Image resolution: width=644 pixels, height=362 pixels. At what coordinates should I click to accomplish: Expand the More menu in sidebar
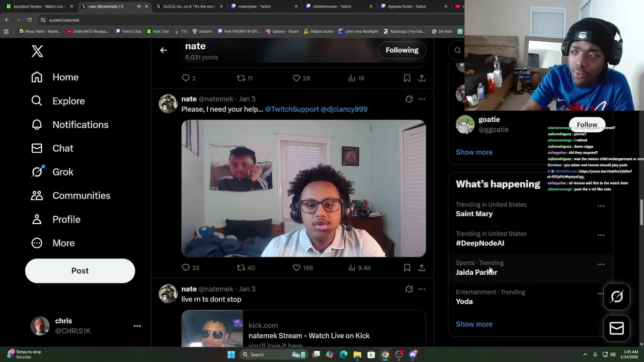(x=53, y=243)
